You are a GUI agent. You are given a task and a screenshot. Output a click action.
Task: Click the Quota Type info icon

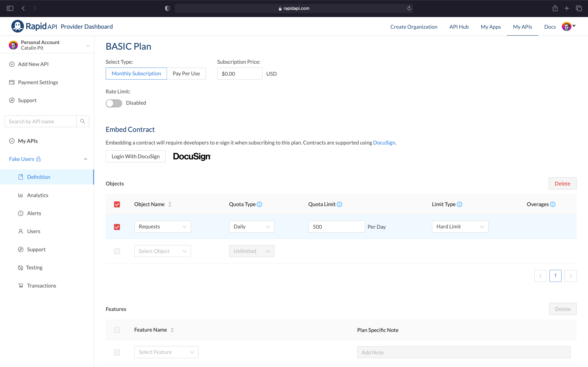[x=260, y=204]
